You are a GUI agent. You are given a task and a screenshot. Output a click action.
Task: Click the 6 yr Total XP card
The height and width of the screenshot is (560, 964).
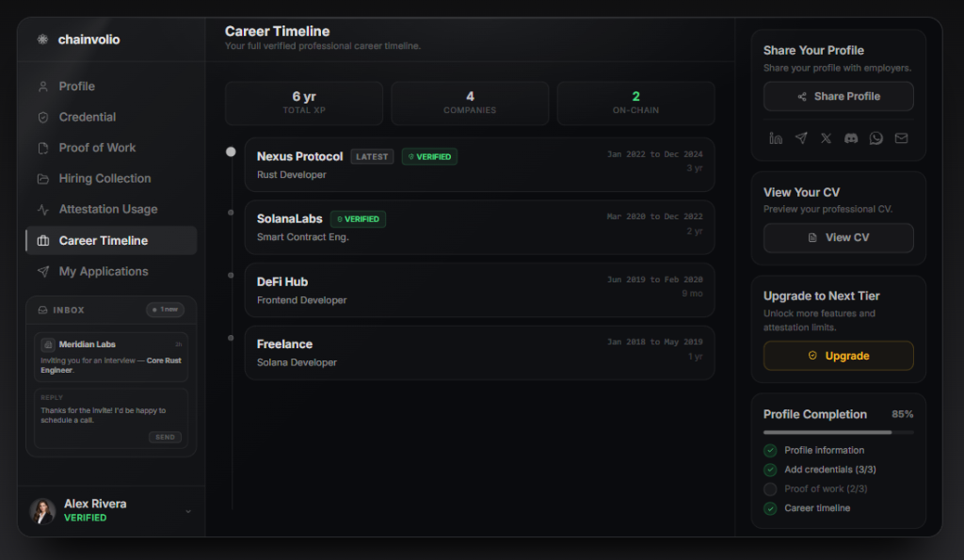coord(304,103)
